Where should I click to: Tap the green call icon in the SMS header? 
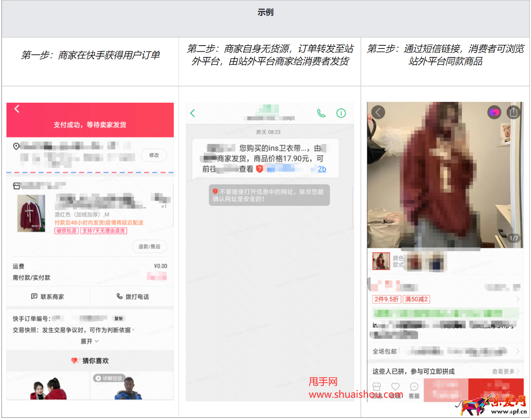point(321,113)
